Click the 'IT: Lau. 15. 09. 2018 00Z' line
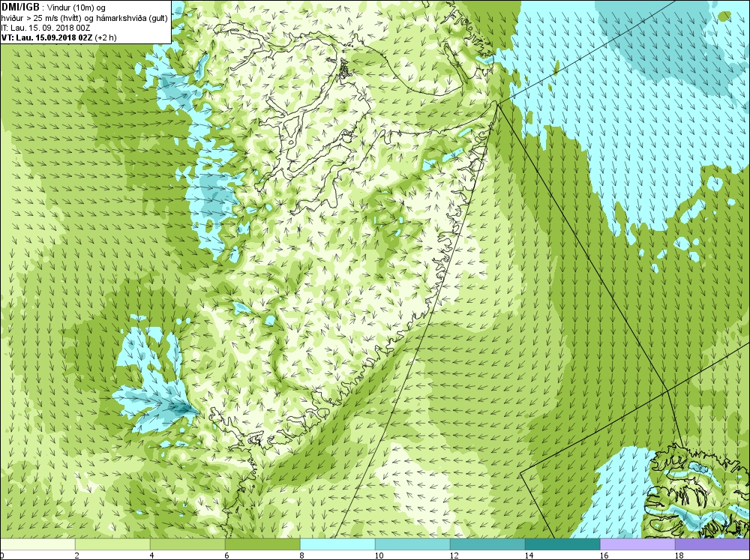The width and height of the screenshot is (750, 560). coord(46,28)
